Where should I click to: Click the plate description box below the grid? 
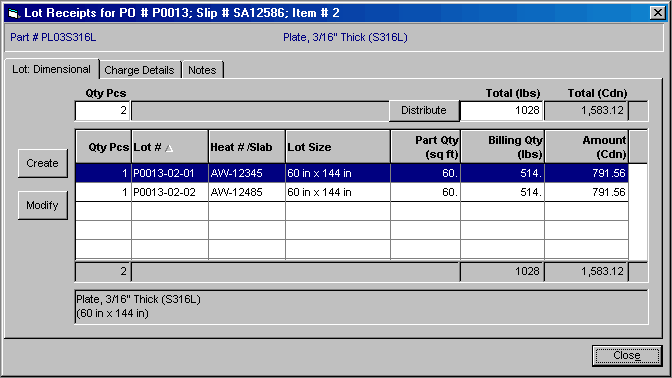coord(361,307)
